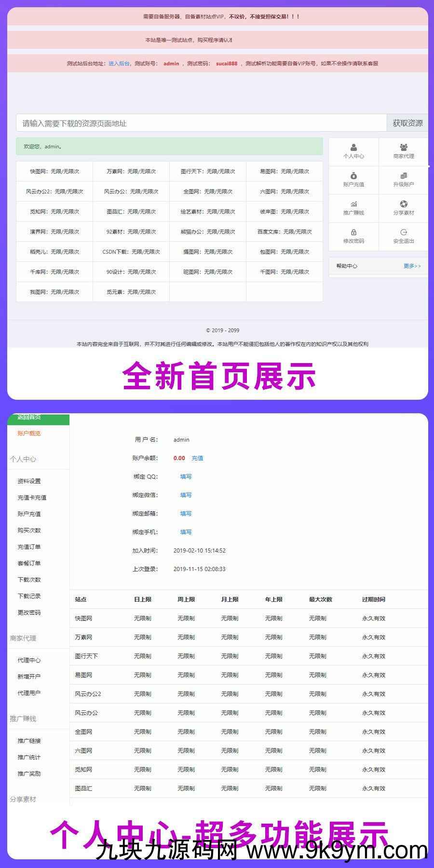The height and width of the screenshot is (868, 434).
Task: Open 个人中心 user icon
Action: [353, 148]
